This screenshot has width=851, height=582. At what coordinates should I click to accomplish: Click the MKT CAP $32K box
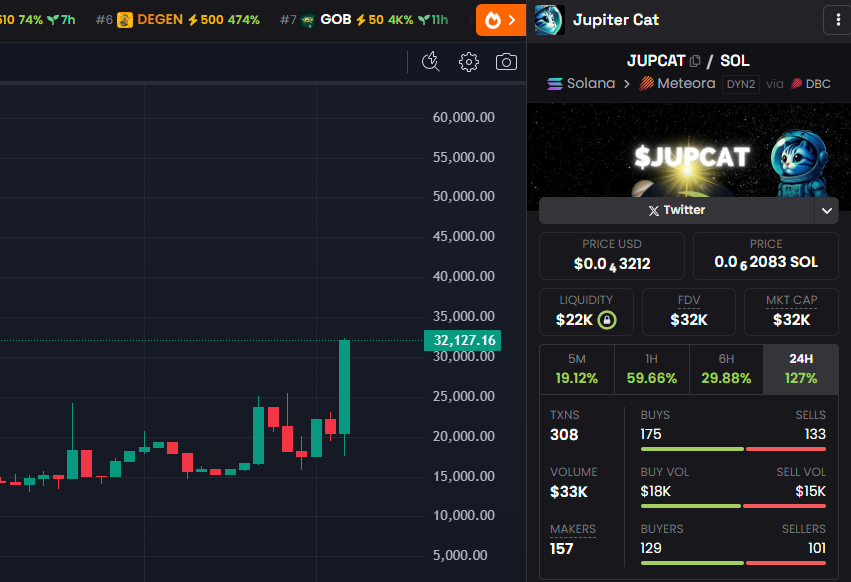point(791,312)
